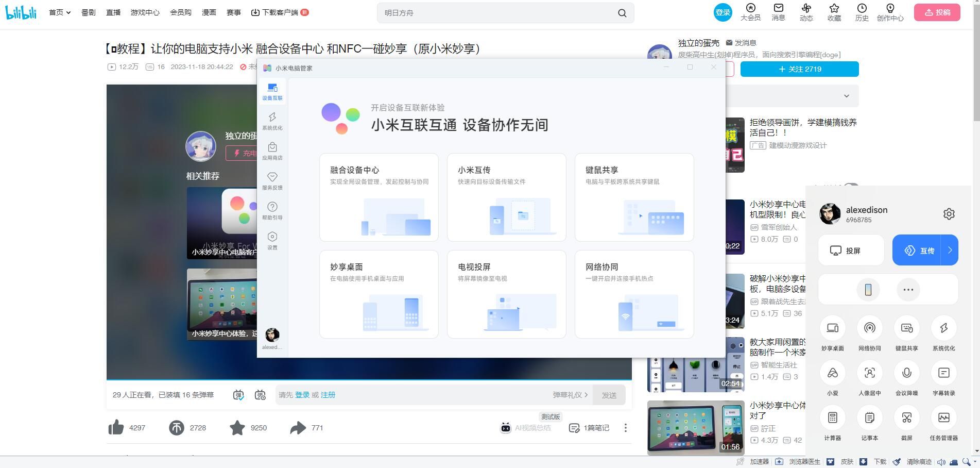
Task: Switch to 系统优化 sidebar tab
Action: [272, 121]
